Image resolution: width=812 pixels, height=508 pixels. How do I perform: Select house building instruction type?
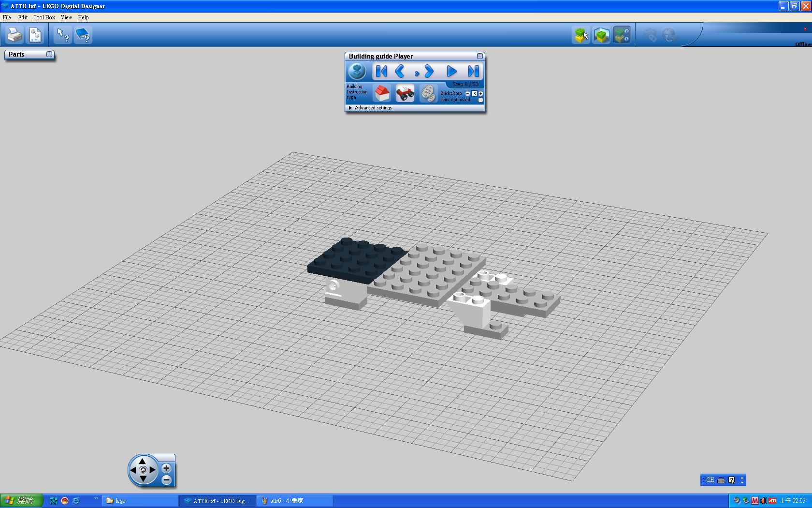tap(382, 93)
